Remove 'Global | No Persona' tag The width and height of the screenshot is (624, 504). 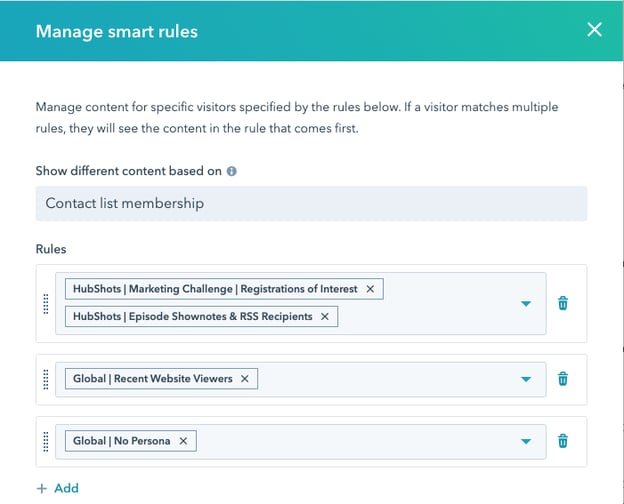click(x=183, y=441)
